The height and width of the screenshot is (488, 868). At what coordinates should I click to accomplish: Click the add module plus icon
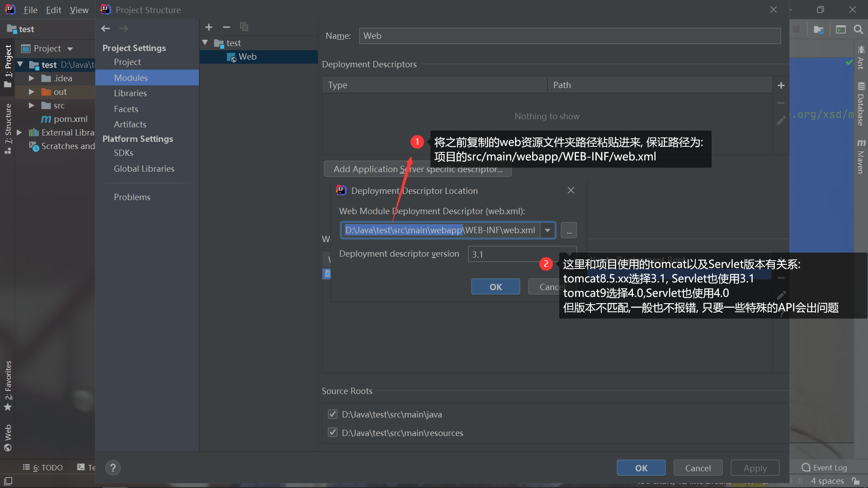(x=209, y=27)
